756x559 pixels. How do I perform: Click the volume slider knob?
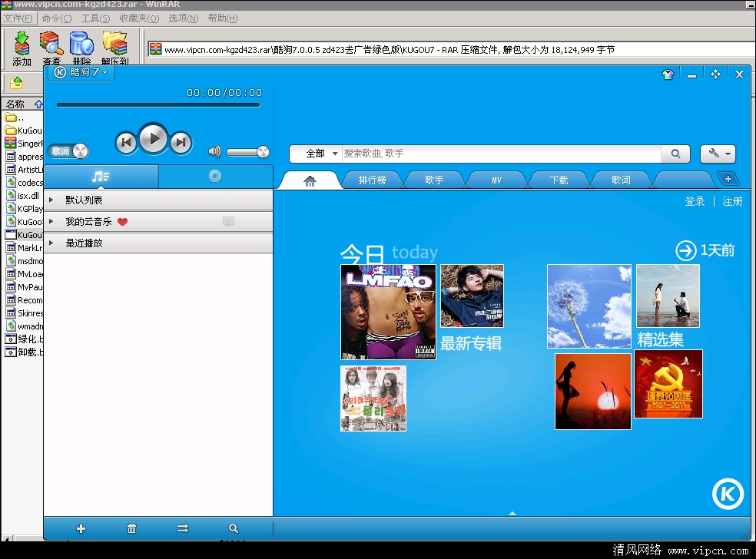click(x=263, y=152)
